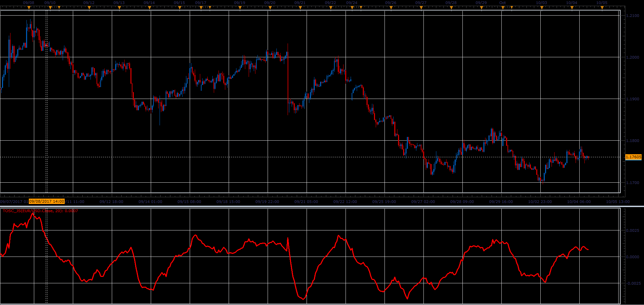Click the 1.2000 price axis label
This screenshot has height=305, width=644.
click(x=633, y=57)
